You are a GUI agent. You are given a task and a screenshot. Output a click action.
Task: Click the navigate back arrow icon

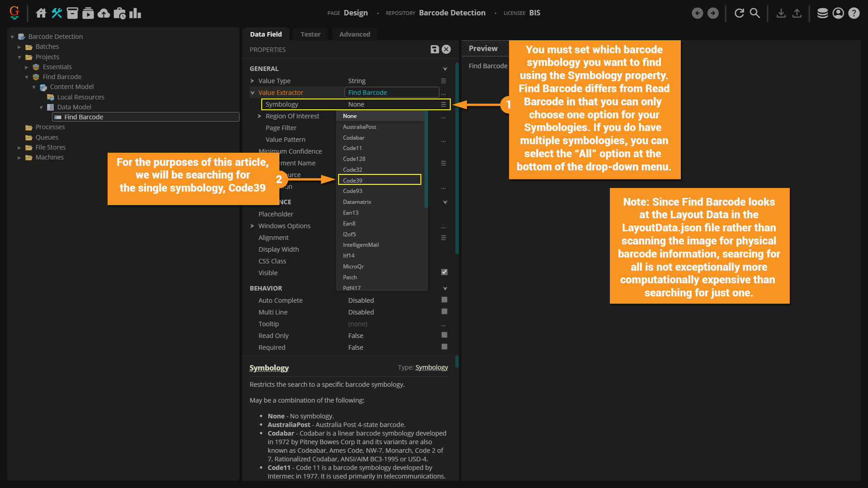[698, 13]
